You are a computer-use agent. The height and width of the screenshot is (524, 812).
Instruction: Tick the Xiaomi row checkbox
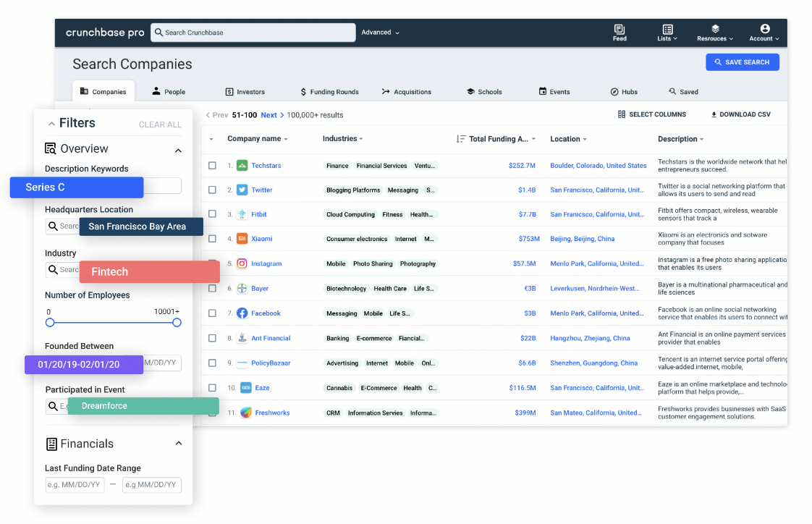(x=212, y=239)
